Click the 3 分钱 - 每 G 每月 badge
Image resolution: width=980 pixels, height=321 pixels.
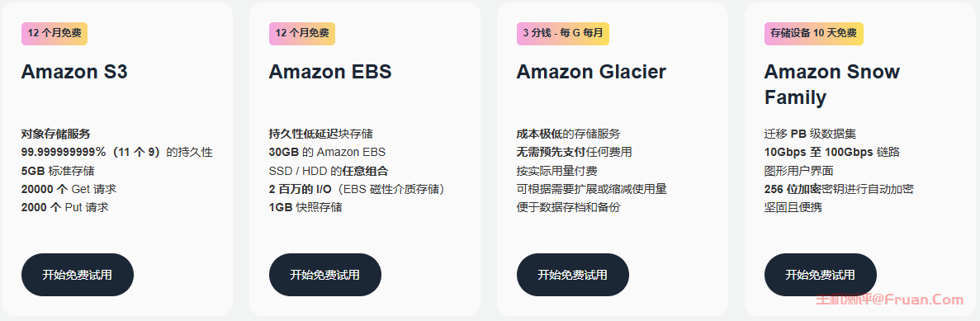coord(562,34)
